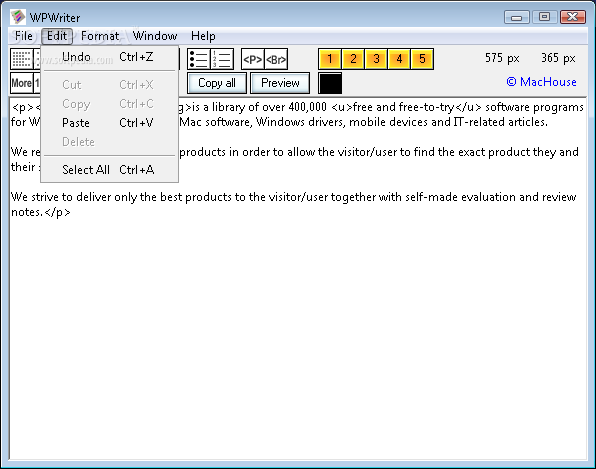
Task: Open the © MacHouse link
Action: point(541,82)
